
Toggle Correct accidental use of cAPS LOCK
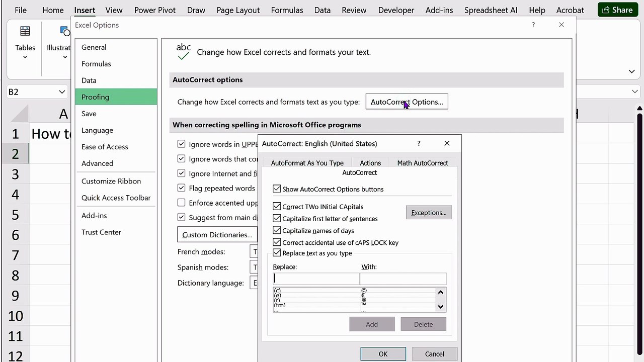277,242
